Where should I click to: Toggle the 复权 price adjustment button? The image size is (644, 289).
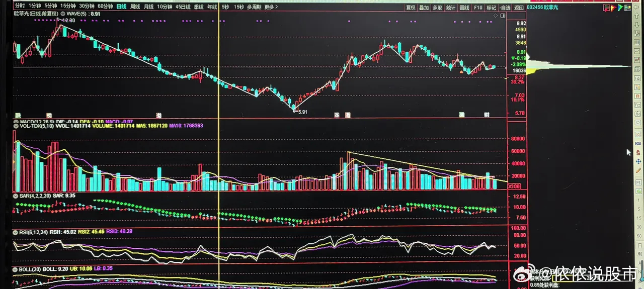(411, 8)
